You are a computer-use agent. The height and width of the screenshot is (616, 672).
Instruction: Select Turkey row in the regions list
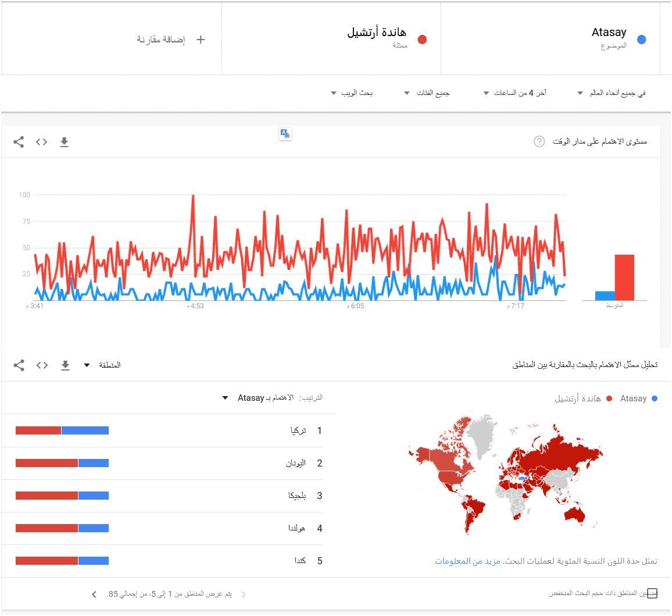[169, 431]
